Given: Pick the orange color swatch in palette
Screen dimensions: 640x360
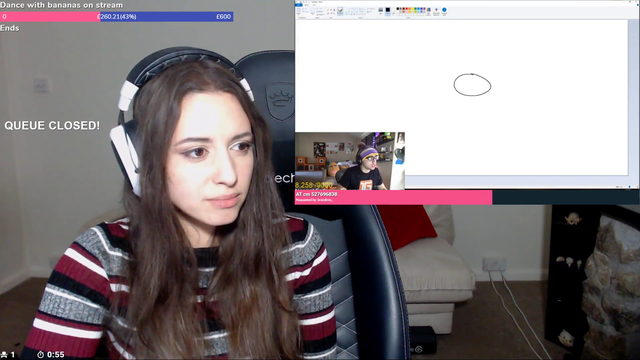Looking at the screenshot, I should point(409,9).
